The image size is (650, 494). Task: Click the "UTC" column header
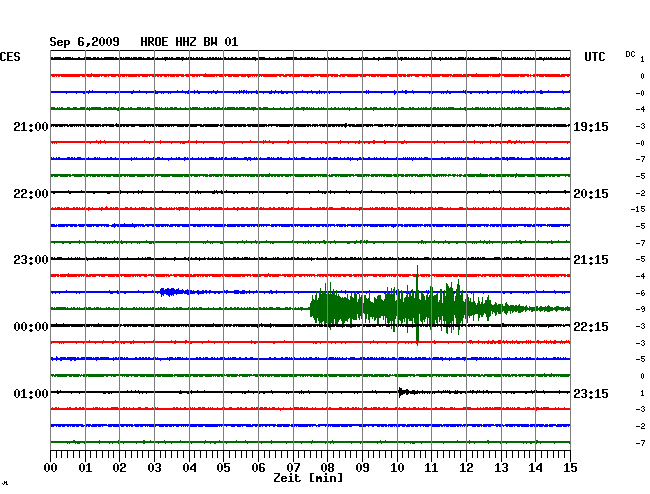[x=594, y=57]
